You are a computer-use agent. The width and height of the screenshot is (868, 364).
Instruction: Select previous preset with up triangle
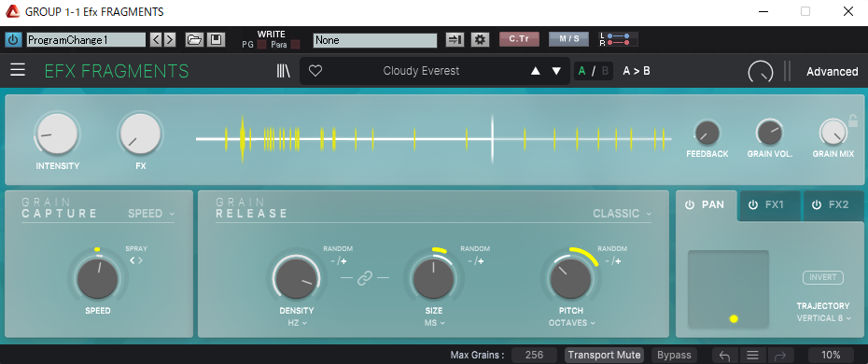535,71
